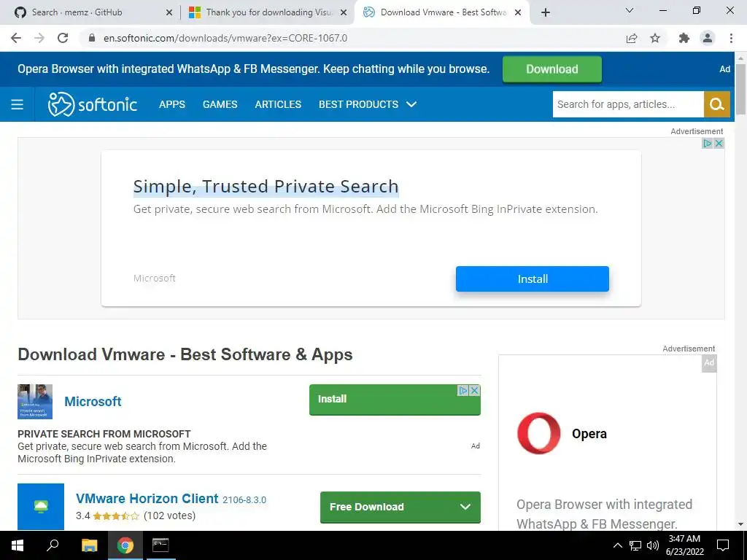Click the Softonic search input field
The width and height of the screenshot is (747, 560).
(x=628, y=104)
